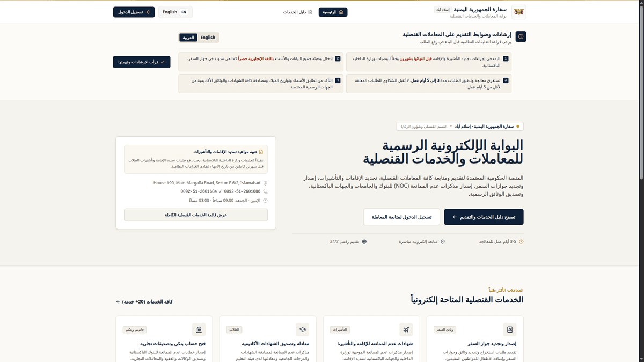
Task: Click the وثائق السفر tag
Action: tap(445, 329)
